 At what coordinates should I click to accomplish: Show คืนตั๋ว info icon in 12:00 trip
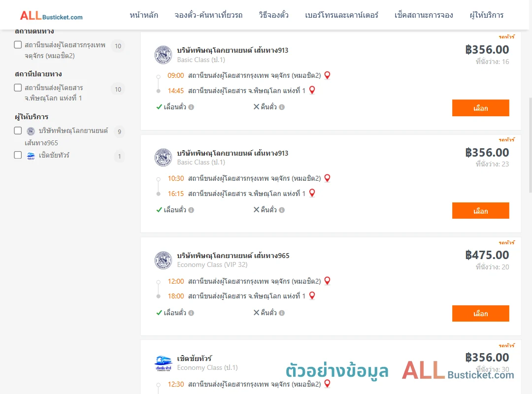[x=282, y=313]
